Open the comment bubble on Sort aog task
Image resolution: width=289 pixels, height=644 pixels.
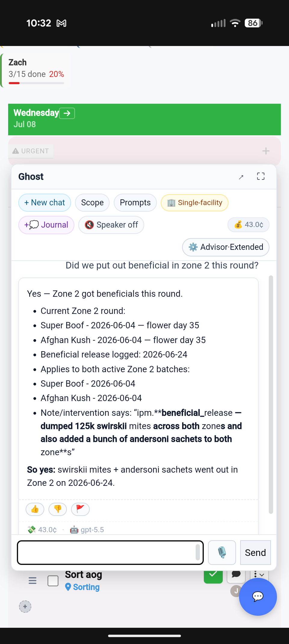[x=236, y=574]
